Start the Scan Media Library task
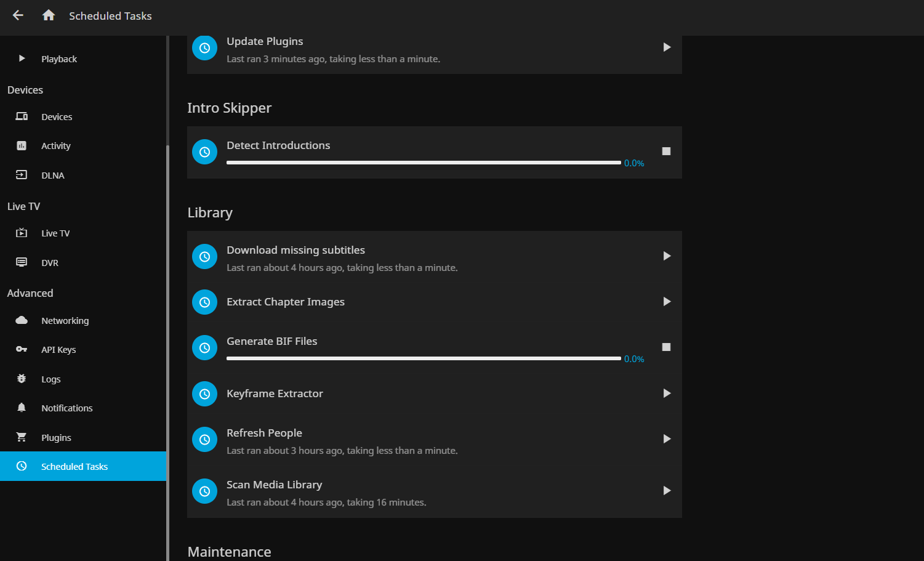The height and width of the screenshot is (561, 924). [x=666, y=491]
